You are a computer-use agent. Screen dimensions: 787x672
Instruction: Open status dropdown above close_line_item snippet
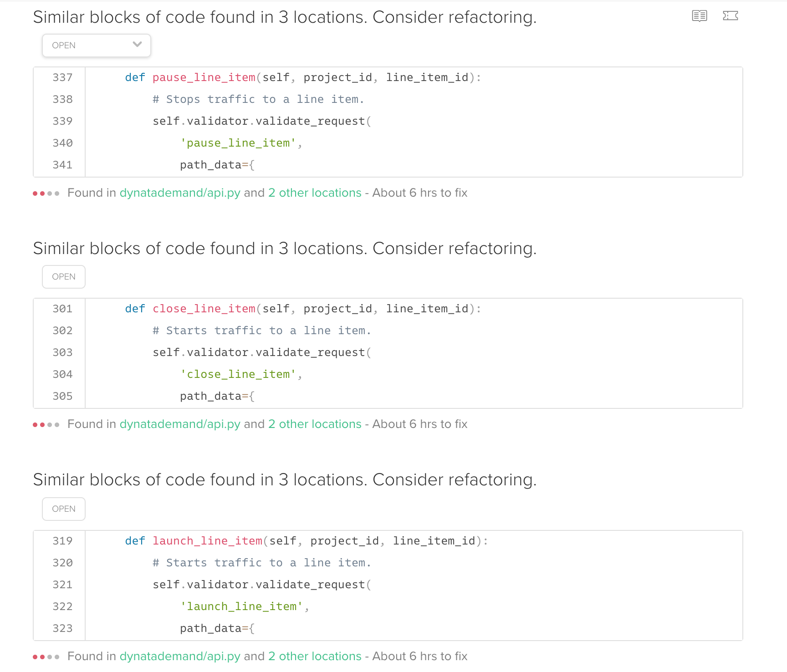(x=63, y=276)
